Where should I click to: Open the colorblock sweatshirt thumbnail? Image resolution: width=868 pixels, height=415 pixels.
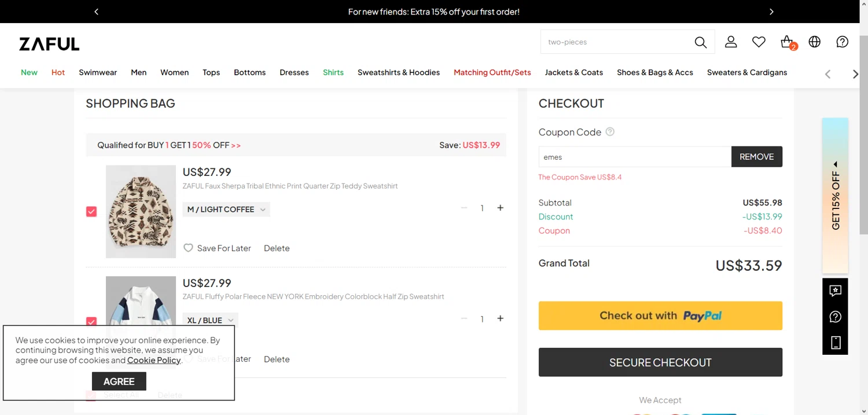pos(141,301)
